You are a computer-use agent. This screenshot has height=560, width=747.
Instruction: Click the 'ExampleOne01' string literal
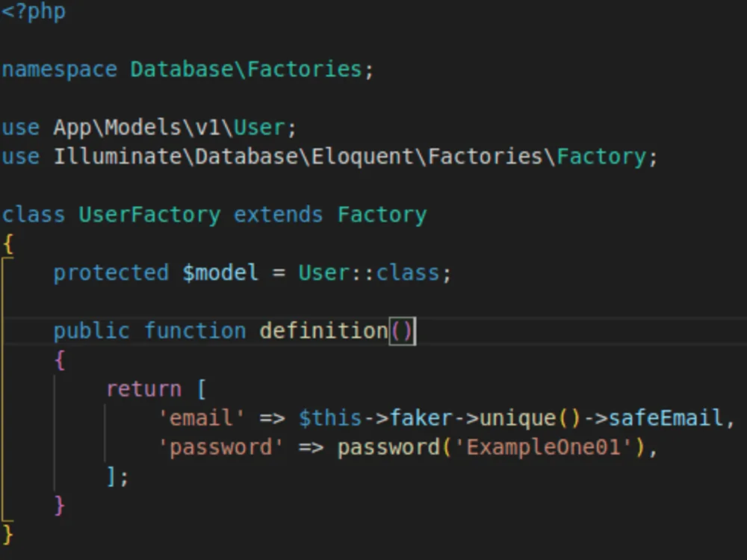544,447
